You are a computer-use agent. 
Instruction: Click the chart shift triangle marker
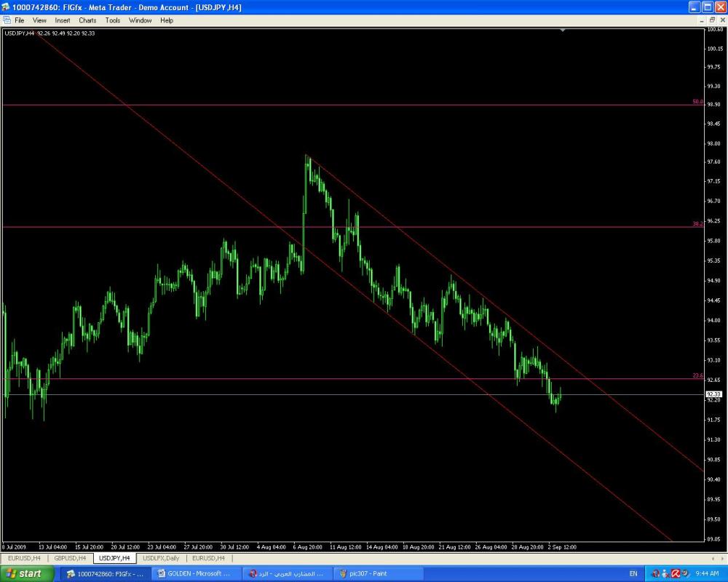tap(563, 30)
